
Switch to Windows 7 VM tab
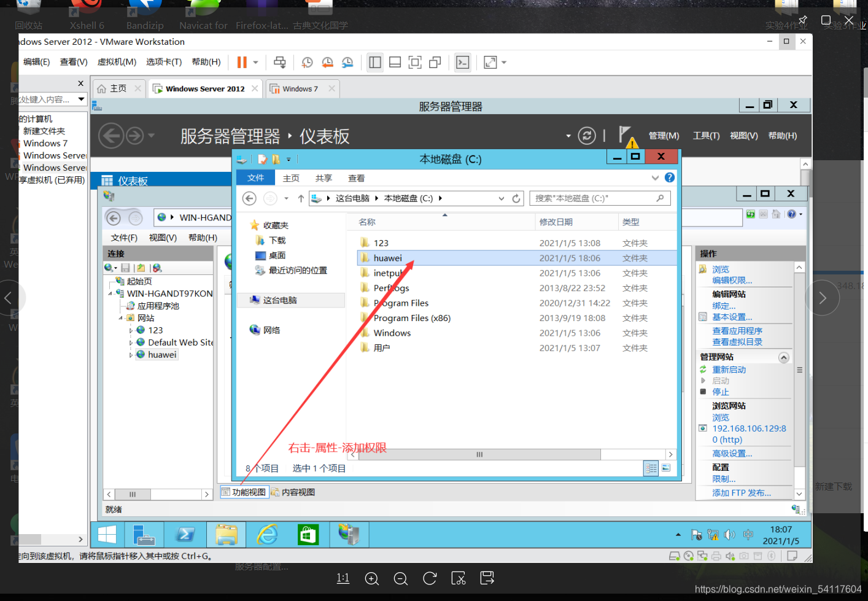pyautogui.click(x=301, y=89)
